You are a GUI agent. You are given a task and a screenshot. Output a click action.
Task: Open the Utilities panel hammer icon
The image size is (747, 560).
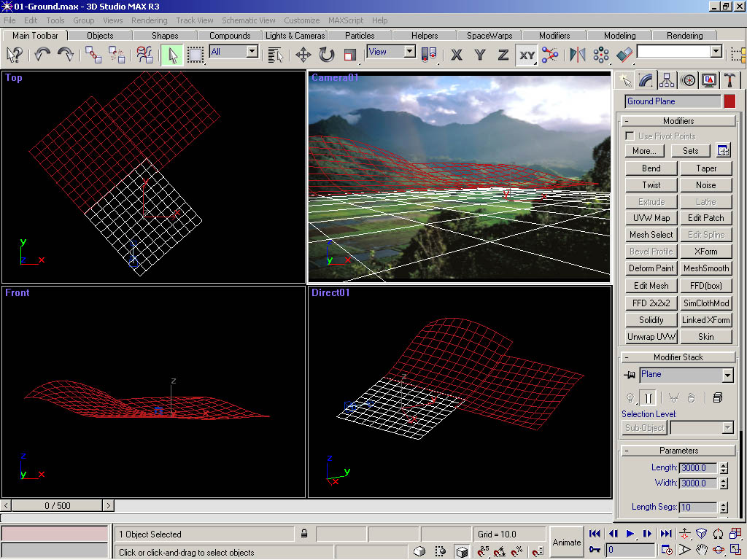pos(729,79)
